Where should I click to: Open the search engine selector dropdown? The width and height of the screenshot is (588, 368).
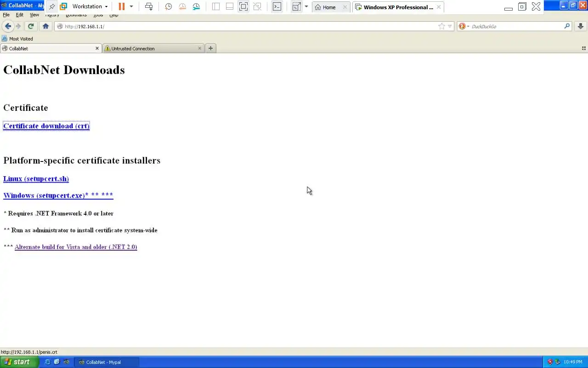[x=464, y=26]
